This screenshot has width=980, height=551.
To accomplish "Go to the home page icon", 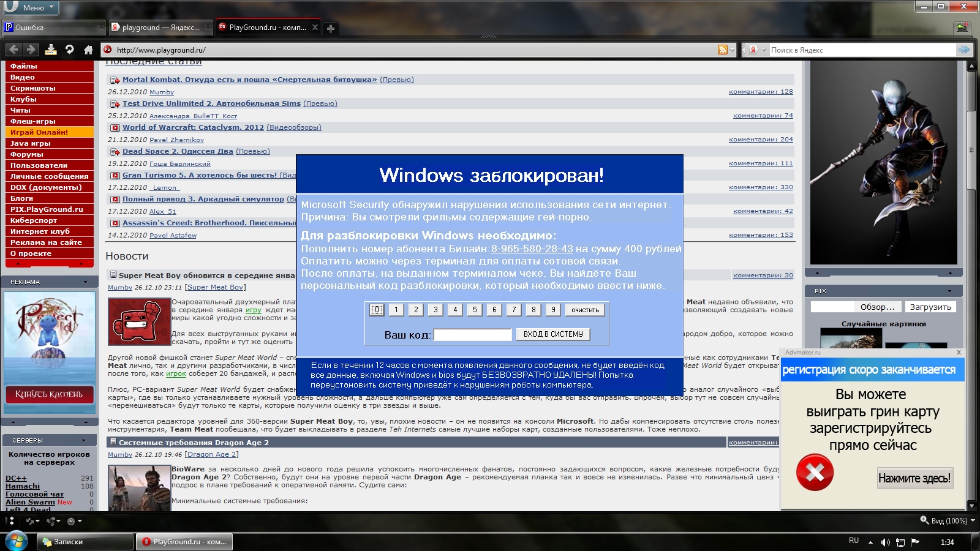I will (88, 50).
